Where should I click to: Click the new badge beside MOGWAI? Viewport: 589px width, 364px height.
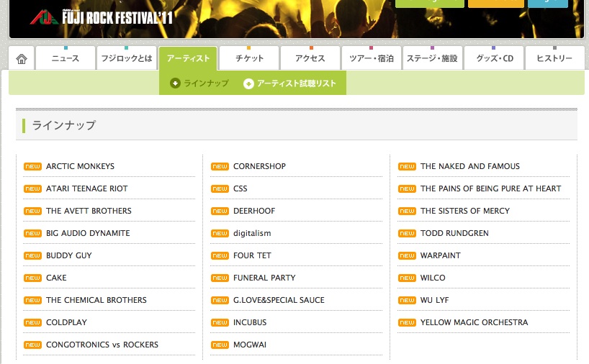220,345
